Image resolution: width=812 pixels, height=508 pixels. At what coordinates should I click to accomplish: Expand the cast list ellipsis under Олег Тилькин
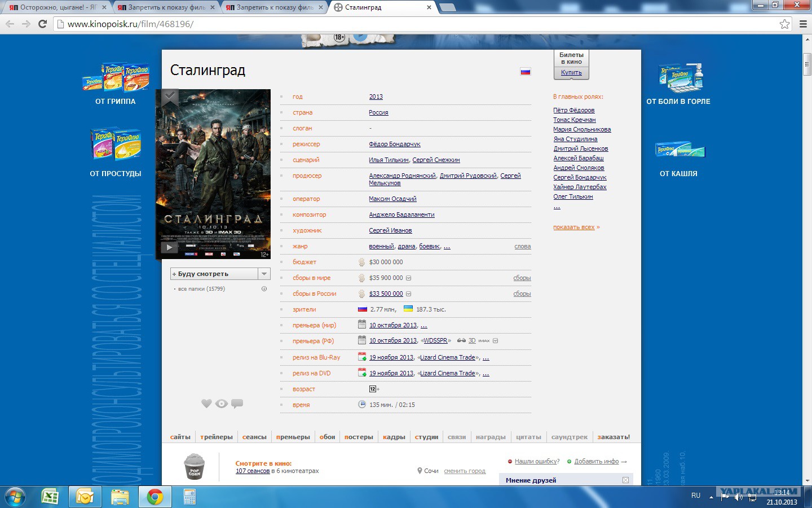557,207
